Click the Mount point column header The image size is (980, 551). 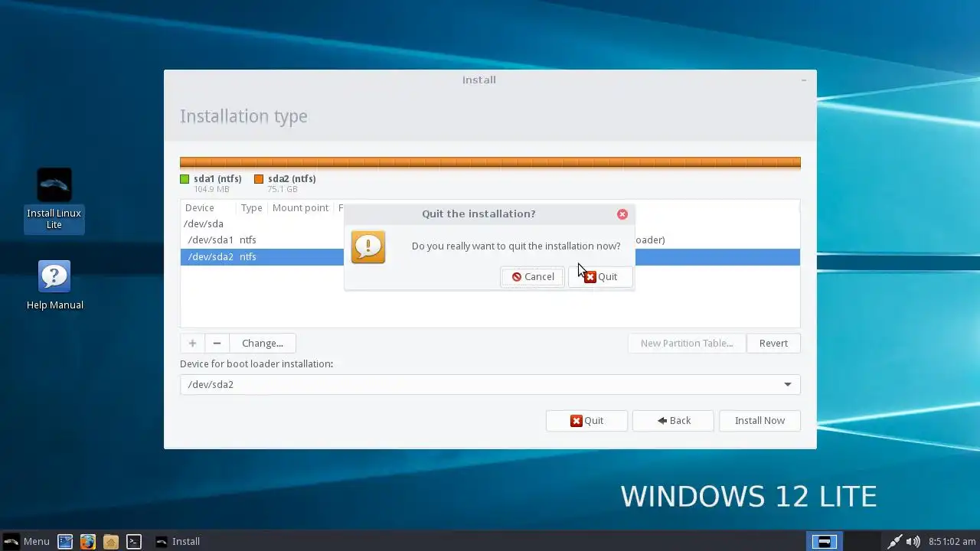click(300, 207)
